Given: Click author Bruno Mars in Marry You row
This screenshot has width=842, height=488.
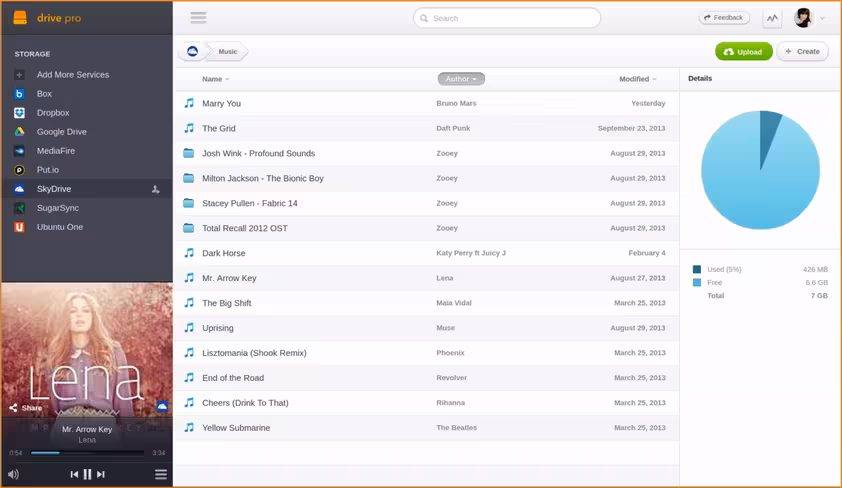Looking at the screenshot, I should [x=456, y=103].
